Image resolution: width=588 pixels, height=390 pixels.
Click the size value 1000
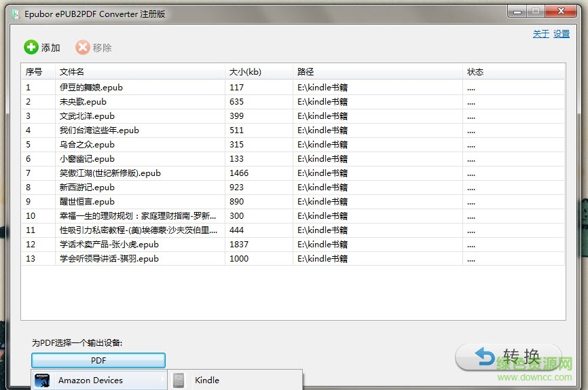239,259
